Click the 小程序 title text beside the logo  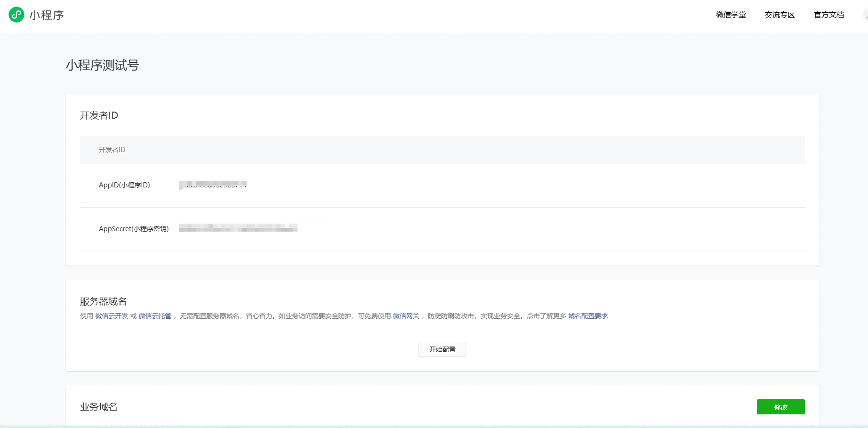click(x=47, y=15)
